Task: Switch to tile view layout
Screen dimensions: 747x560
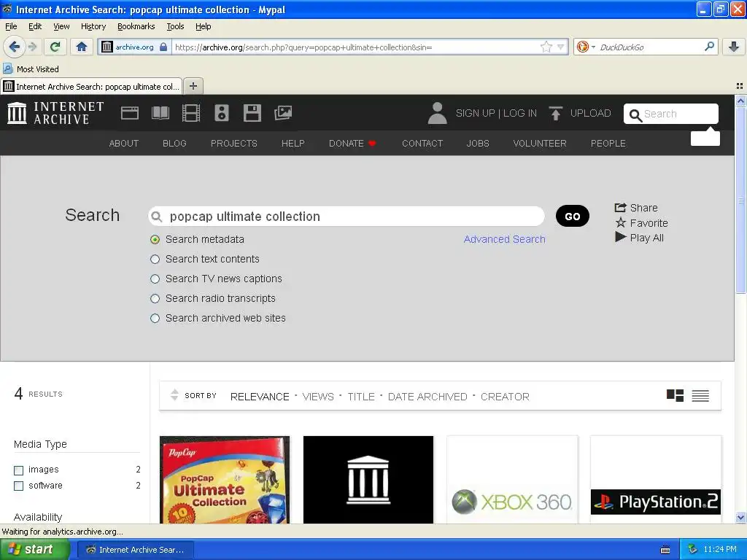Action: [x=675, y=396]
